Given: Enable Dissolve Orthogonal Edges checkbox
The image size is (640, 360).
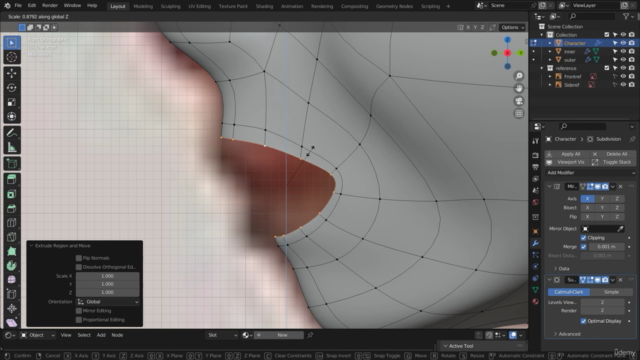Looking at the screenshot, I should click(79, 267).
